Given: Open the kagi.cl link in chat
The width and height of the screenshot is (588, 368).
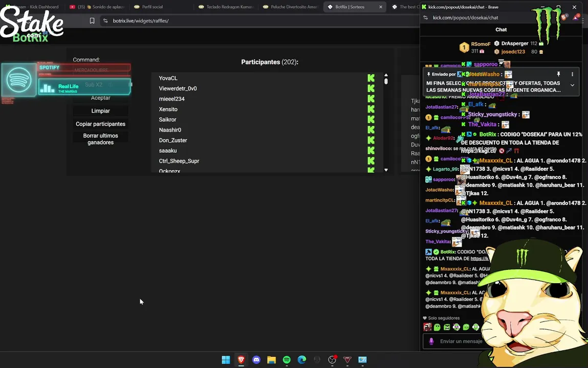Looking at the screenshot, I should click(478, 150).
